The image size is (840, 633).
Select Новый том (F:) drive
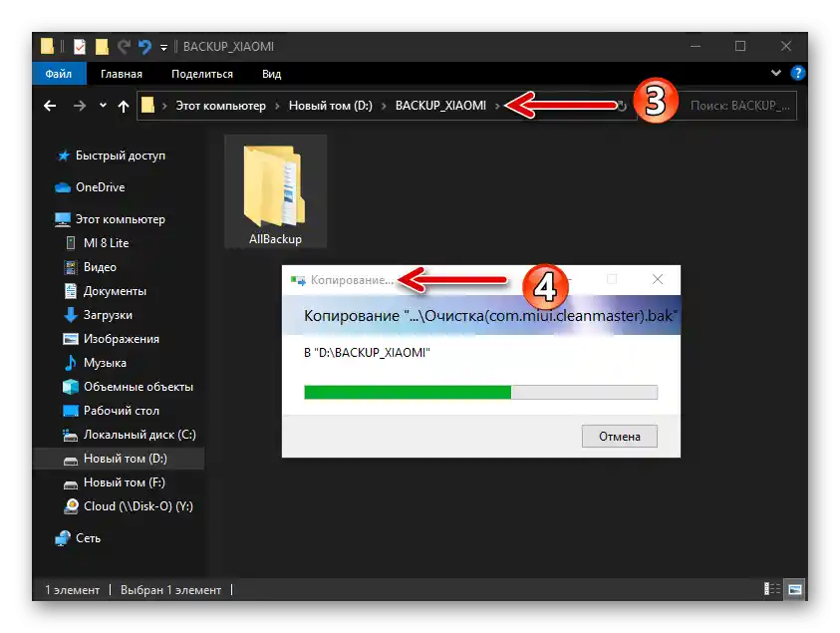pyautogui.click(x=125, y=482)
